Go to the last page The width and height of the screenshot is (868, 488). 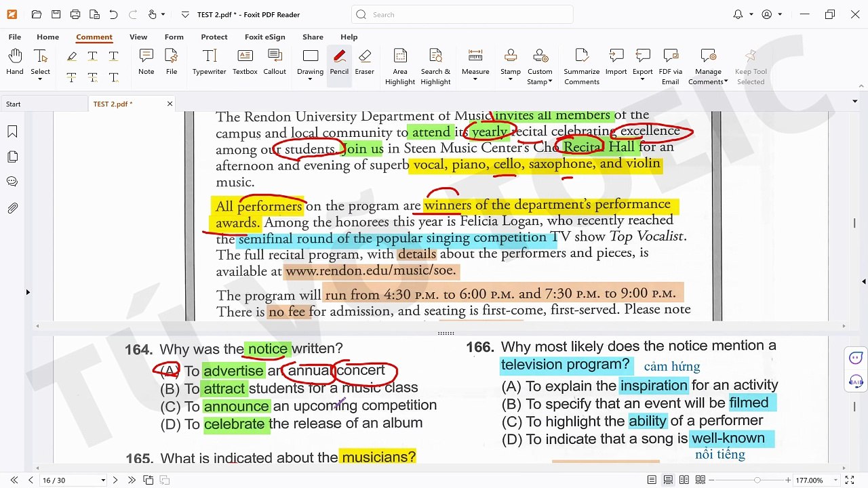pos(132,480)
